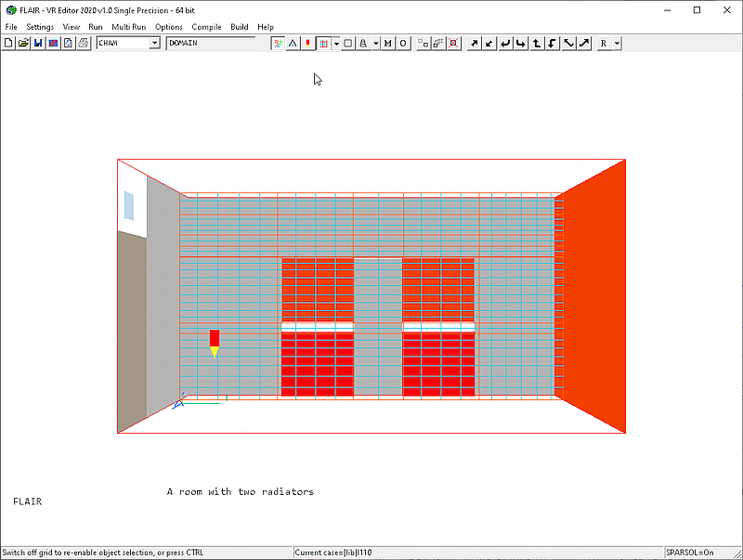Open the CHAM dropdown list

tap(154, 44)
